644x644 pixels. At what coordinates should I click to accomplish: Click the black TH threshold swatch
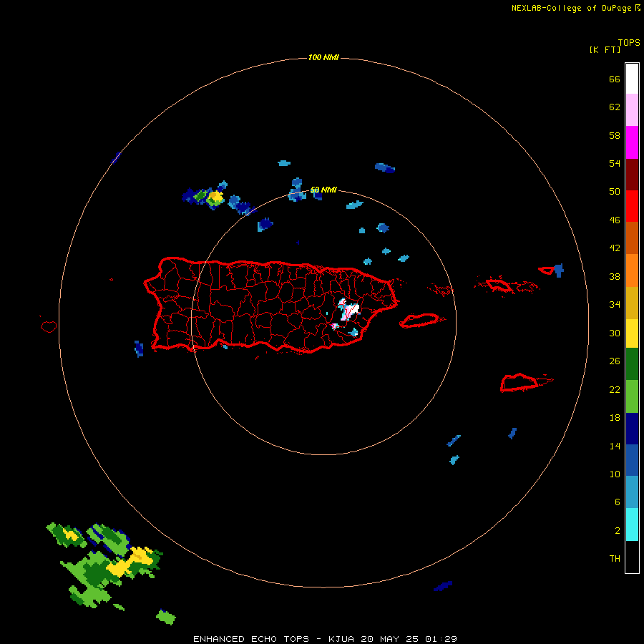click(632, 557)
